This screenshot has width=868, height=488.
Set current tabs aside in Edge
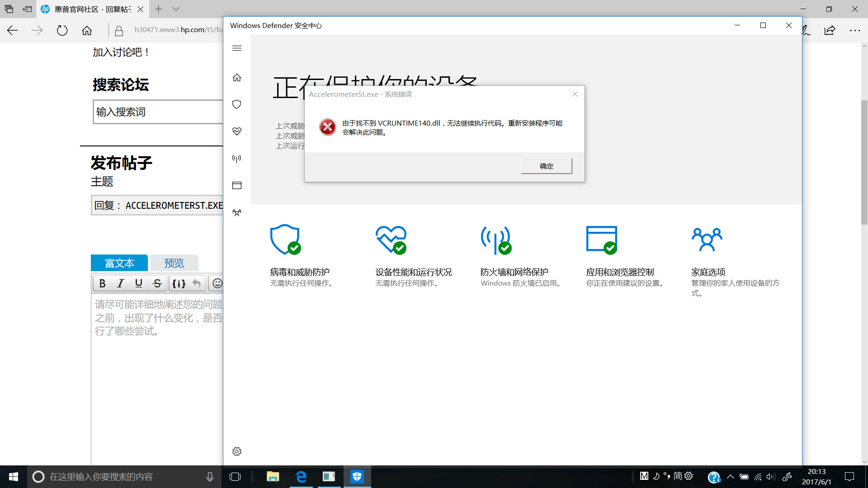point(27,9)
